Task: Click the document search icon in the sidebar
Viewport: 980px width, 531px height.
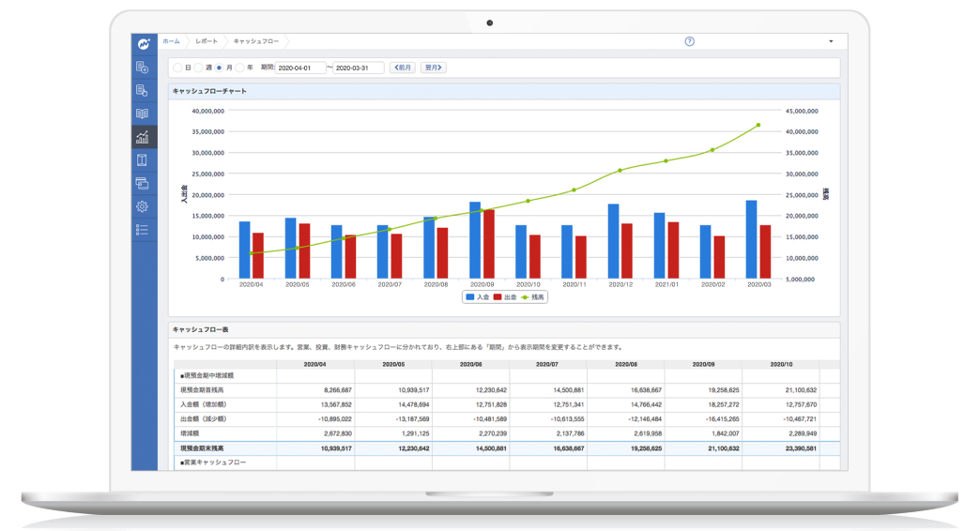Action: pyautogui.click(x=143, y=91)
